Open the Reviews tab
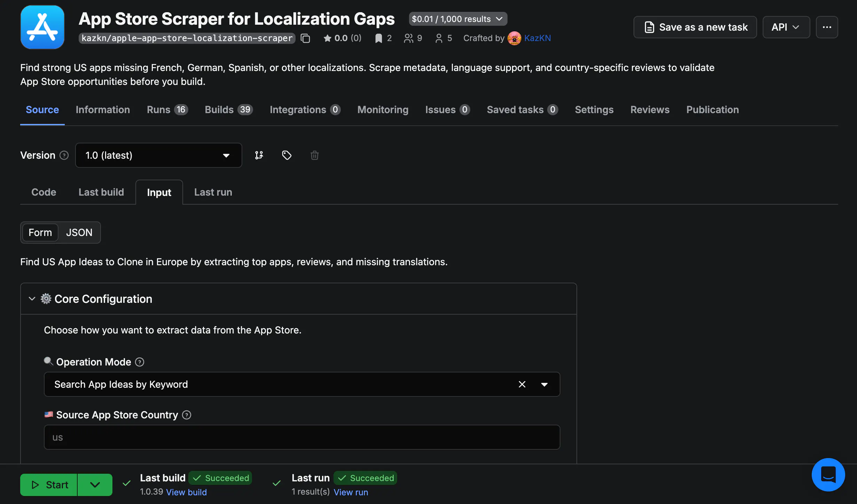857x504 pixels. [x=650, y=110]
